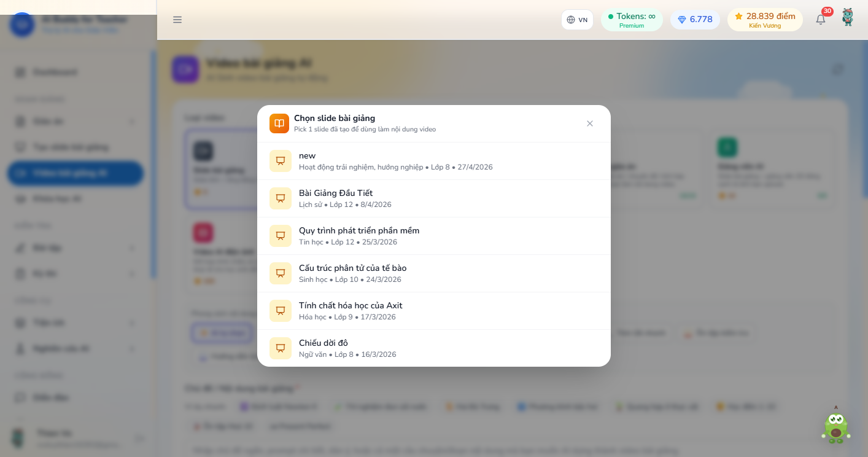The image size is (868, 457).
Task: Click the notification bell icon
Action: tap(821, 20)
